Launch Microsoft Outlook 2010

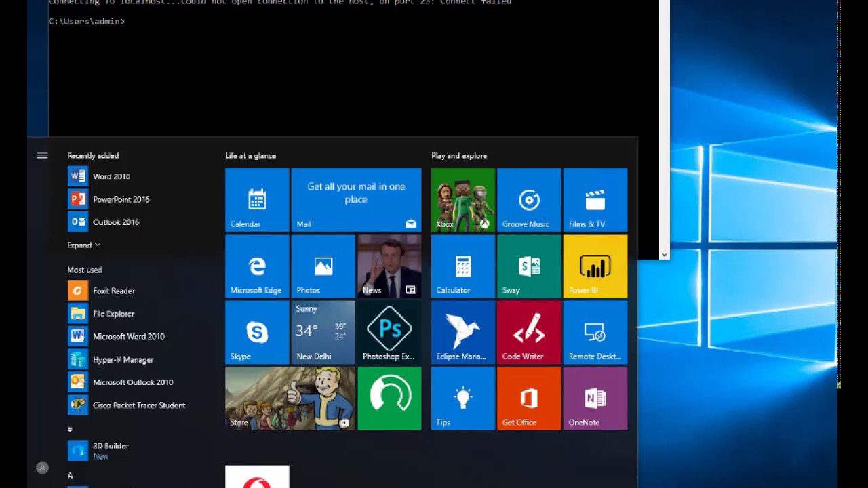tap(120, 382)
